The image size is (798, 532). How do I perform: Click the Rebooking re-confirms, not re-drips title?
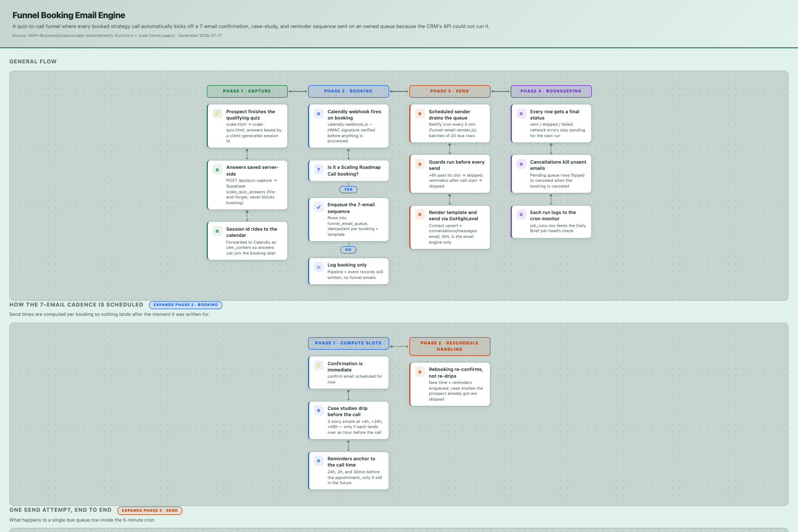456,373
